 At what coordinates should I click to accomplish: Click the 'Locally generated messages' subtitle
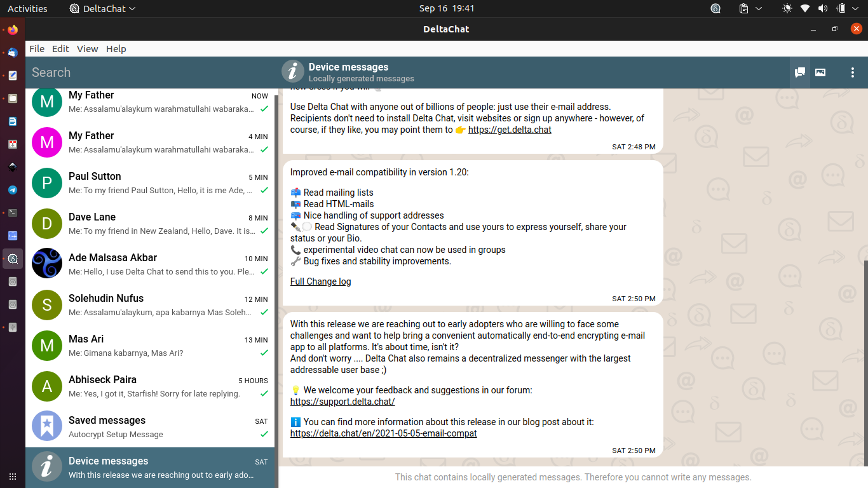(361, 79)
